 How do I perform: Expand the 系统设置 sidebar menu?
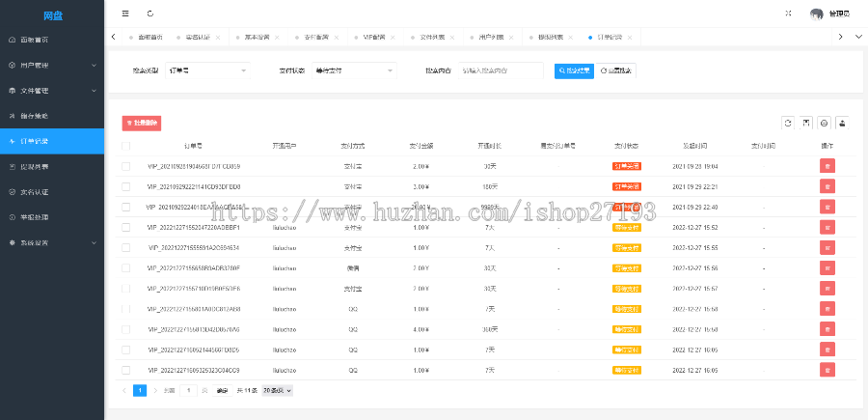tap(52, 242)
